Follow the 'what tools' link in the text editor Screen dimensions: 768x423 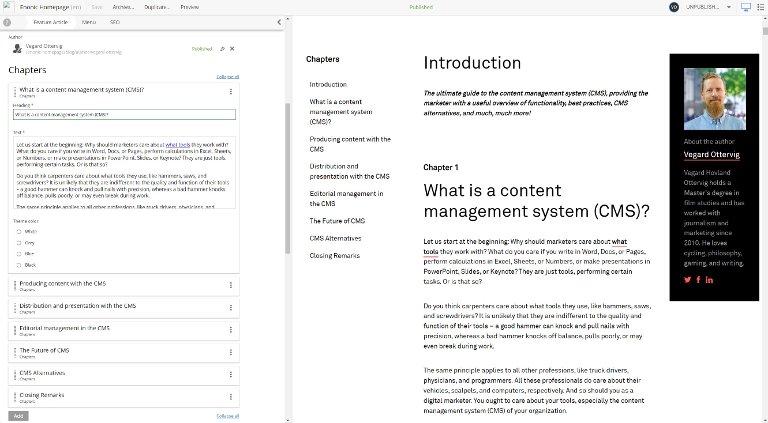(178, 145)
